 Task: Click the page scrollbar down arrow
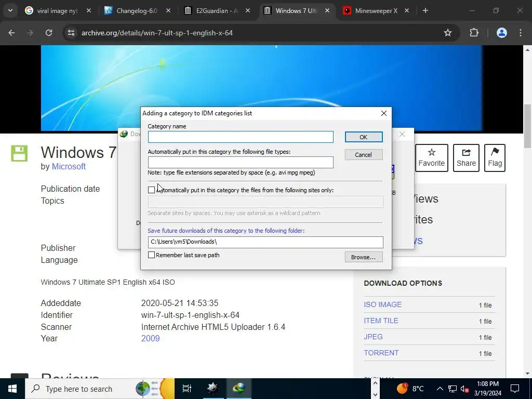(527, 374)
